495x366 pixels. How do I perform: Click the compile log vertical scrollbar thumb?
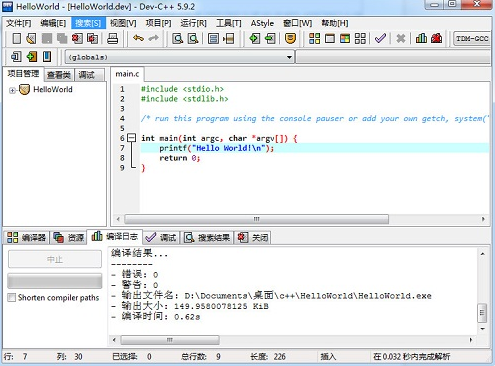pos(482,313)
